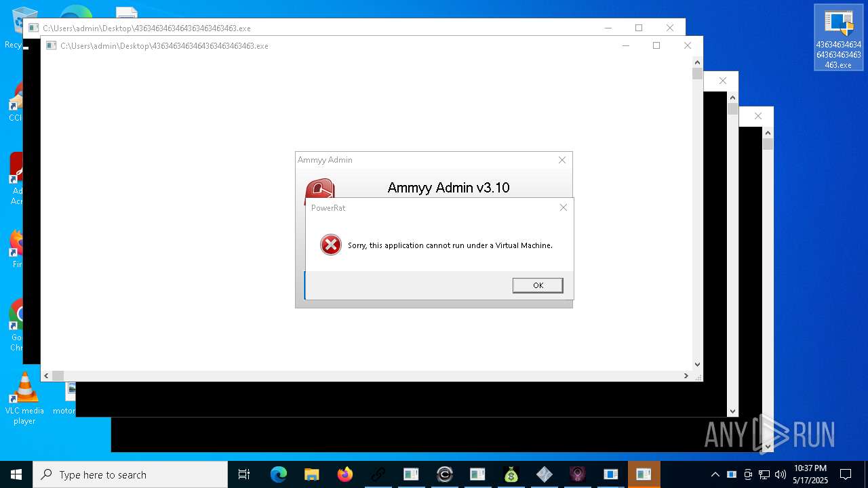Viewport: 868px width, 488px height.
Task: Click the vertical scrollbar thumb in front console
Action: pos(697,74)
